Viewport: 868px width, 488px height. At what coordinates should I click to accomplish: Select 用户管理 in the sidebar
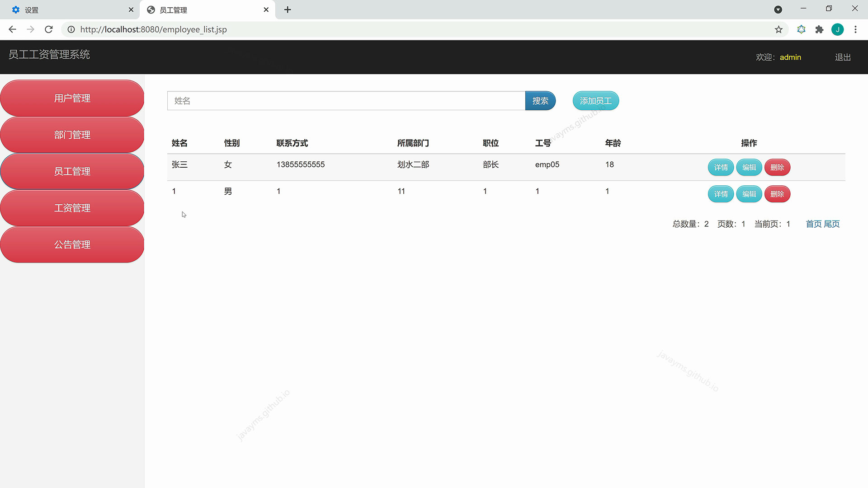click(72, 98)
